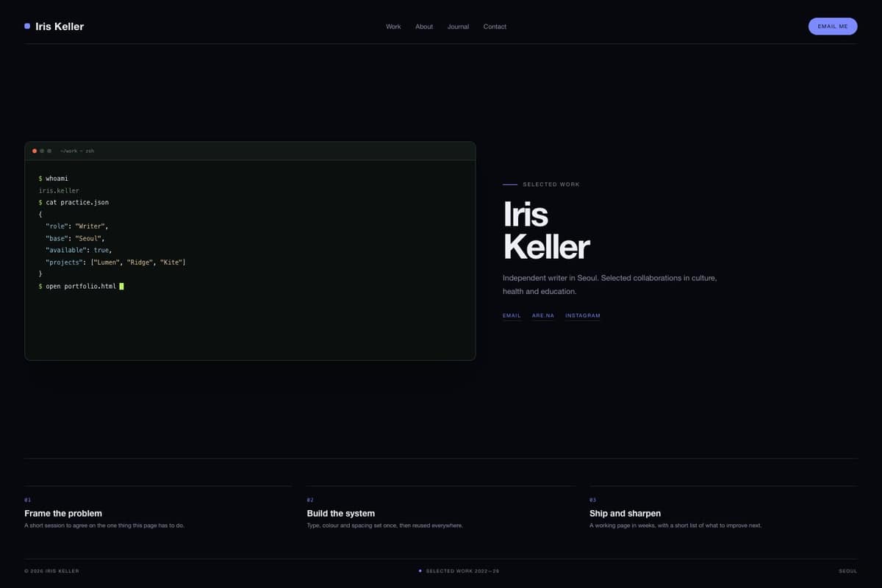
Task: Navigate to Contact
Action: pyautogui.click(x=495, y=26)
